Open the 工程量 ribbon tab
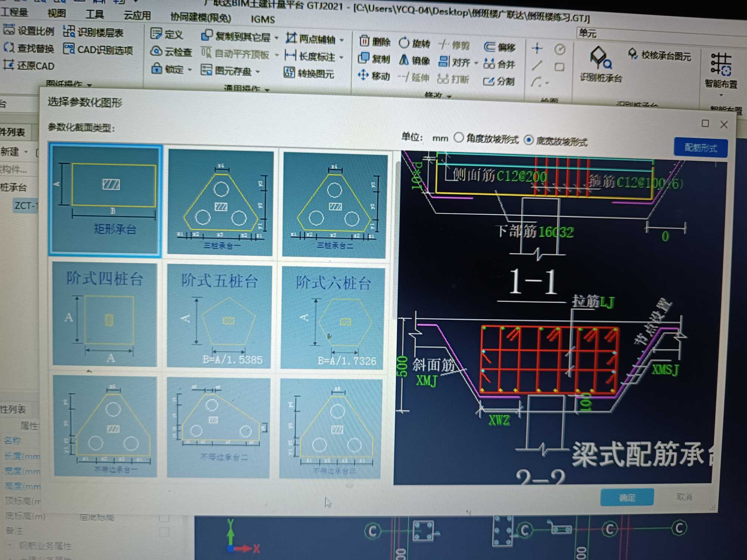This screenshot has width=747, height=560. click(14, 12)
